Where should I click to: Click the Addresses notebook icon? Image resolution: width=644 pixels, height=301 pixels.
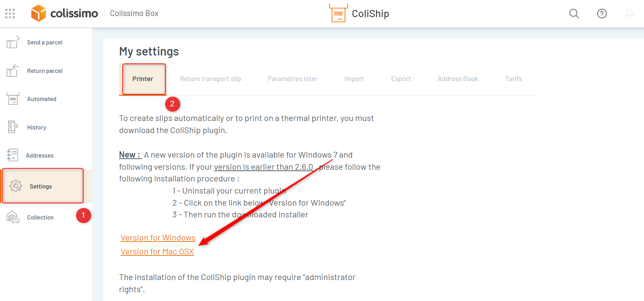click(x=13, y=155)
